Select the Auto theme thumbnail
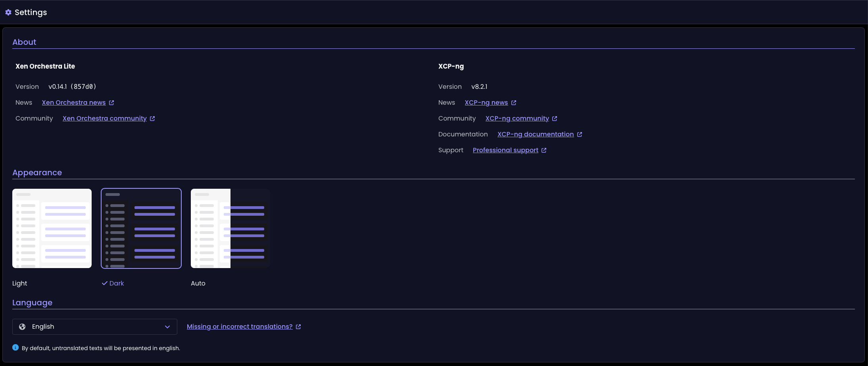This screenshot has width=868, height=366. click(x=230, y=228)
